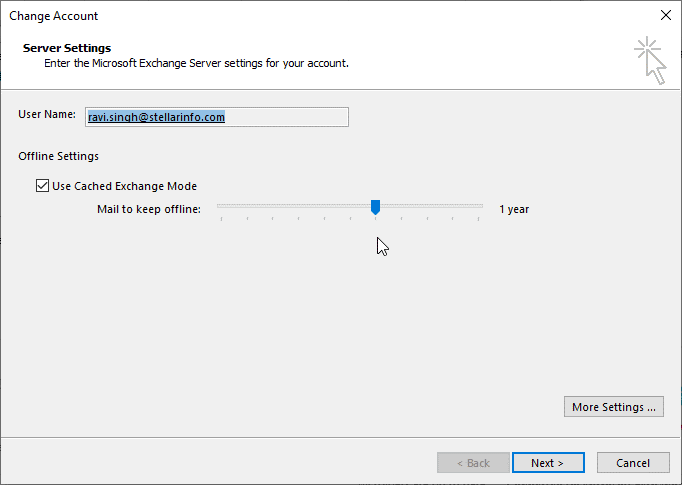Click the Mail to keep offline slider thumb
This screenshot has width=682, height=485.
click(x=375, y=207)
